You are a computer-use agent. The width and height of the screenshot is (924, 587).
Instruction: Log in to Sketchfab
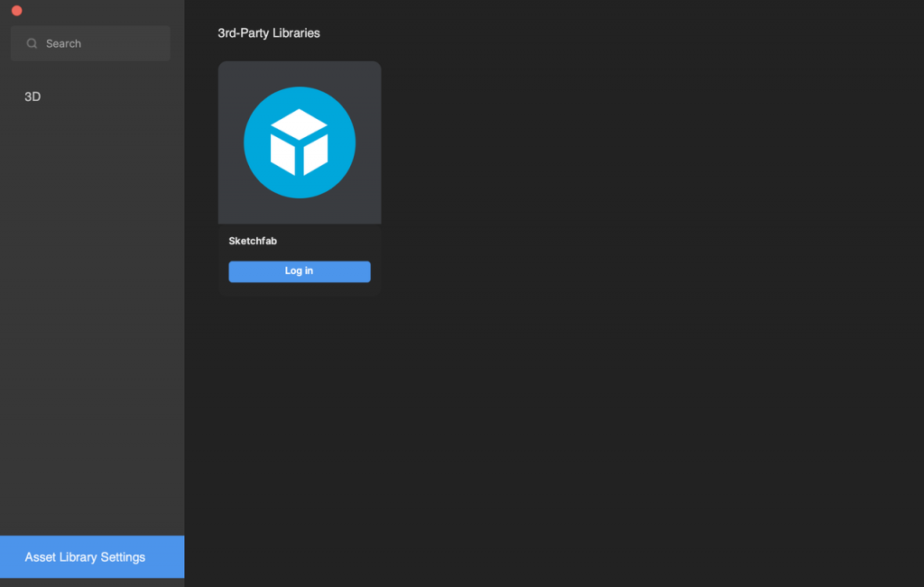[300, 271]
